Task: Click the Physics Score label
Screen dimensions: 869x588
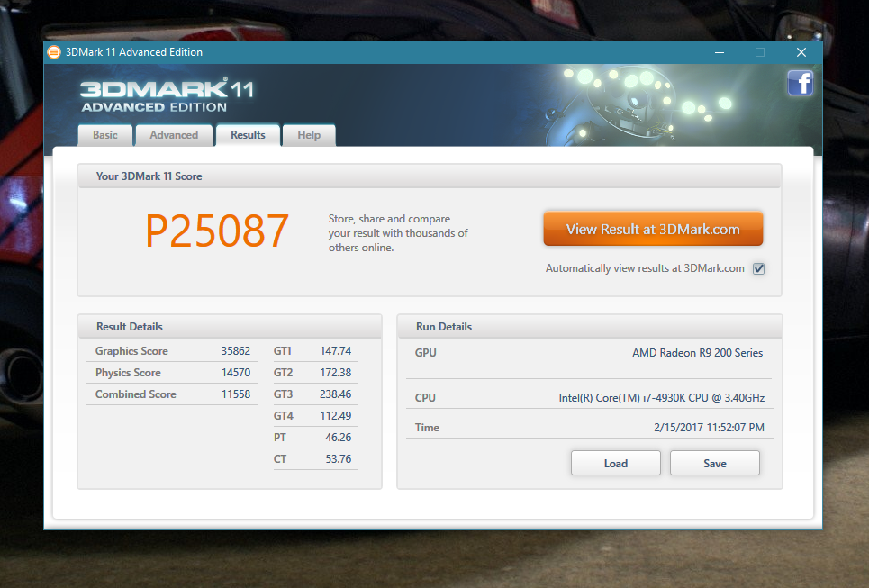Action: (x=128, y=373)
